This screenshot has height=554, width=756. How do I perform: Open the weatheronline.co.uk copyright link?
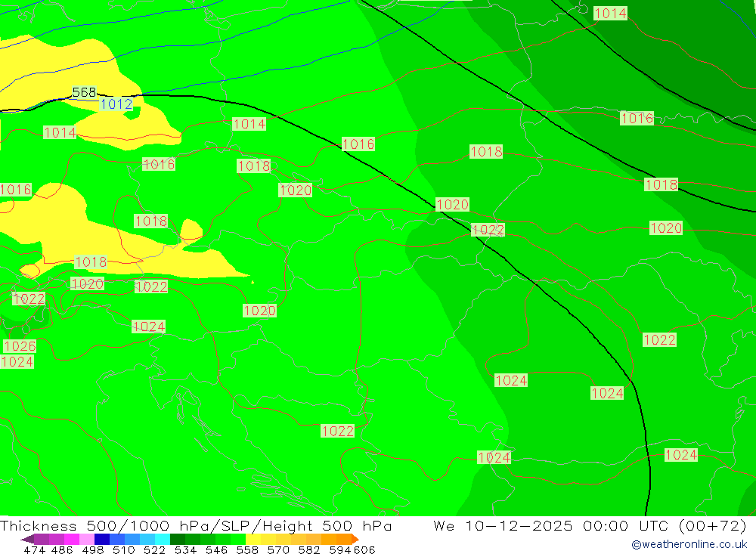[689, 544]
